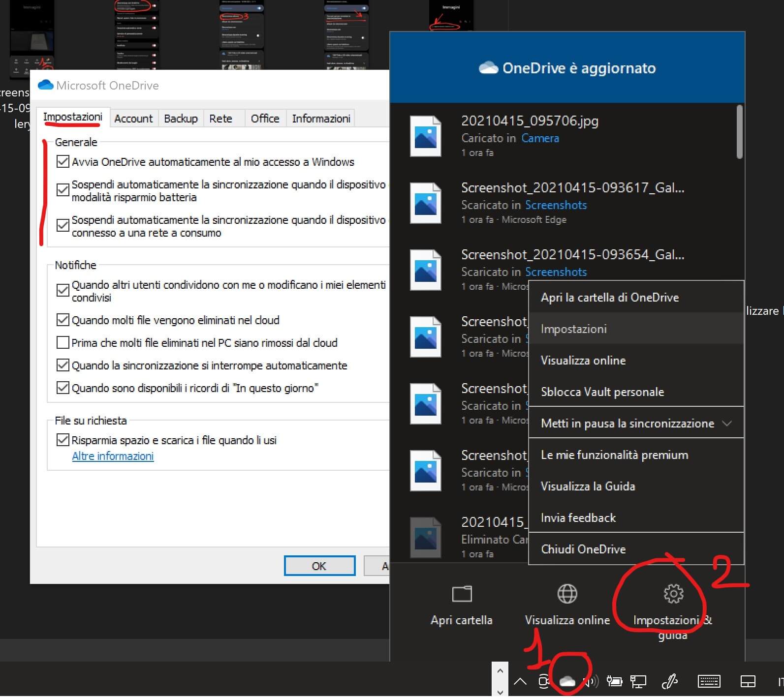Click the OneDrive cloud icon in system tray

click(567, 681)
